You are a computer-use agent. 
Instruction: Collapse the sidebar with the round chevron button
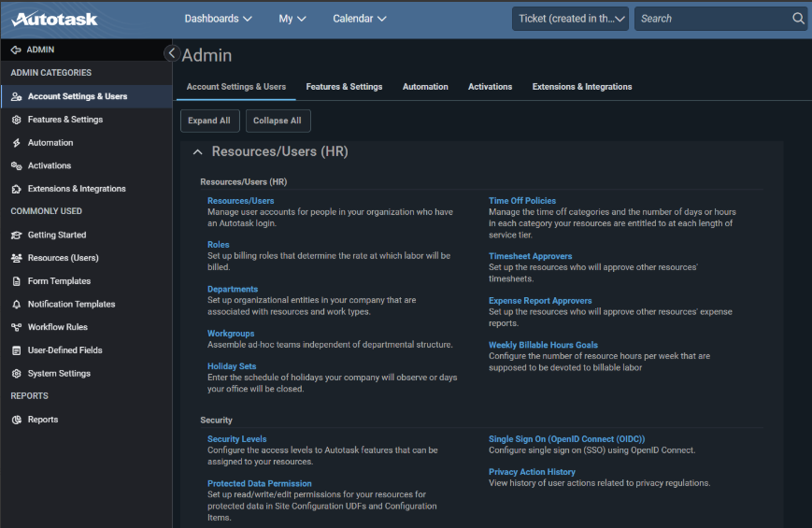[172, 53]
